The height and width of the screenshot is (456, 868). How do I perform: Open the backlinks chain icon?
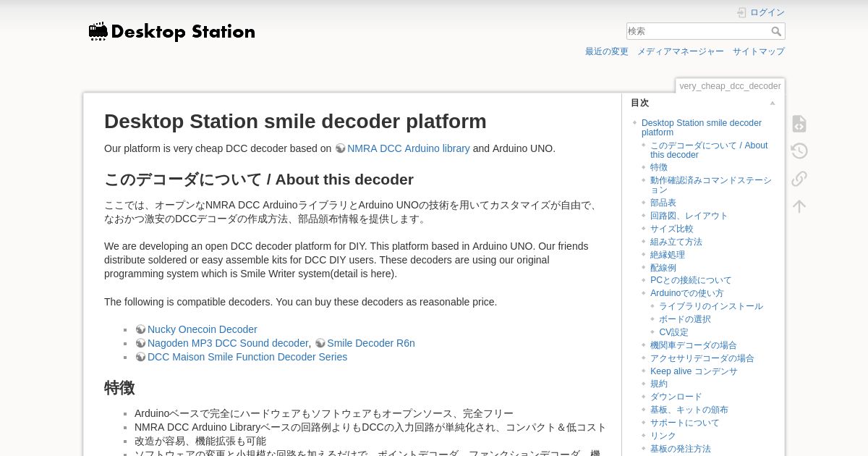pyautogui.click(x=799, y=179)
